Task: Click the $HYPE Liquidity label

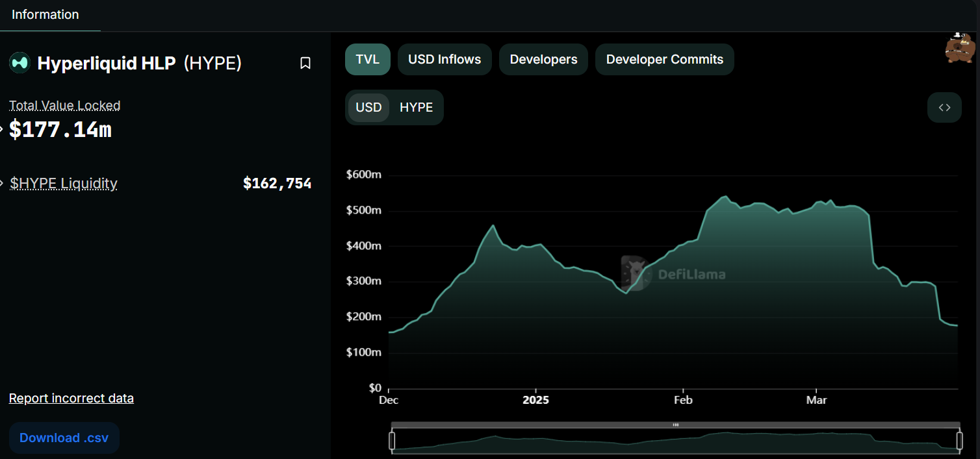Action: [64, 184]
